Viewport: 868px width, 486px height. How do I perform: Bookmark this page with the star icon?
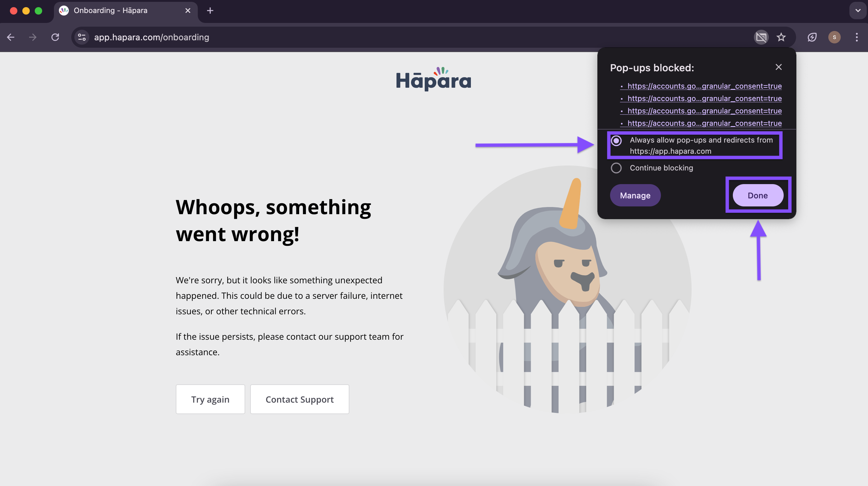781,37
